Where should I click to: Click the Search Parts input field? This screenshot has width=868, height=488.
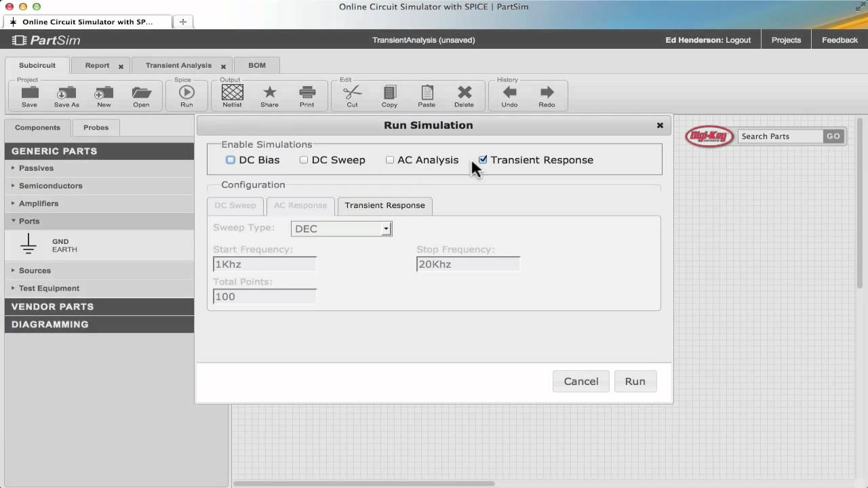[781, 136]
